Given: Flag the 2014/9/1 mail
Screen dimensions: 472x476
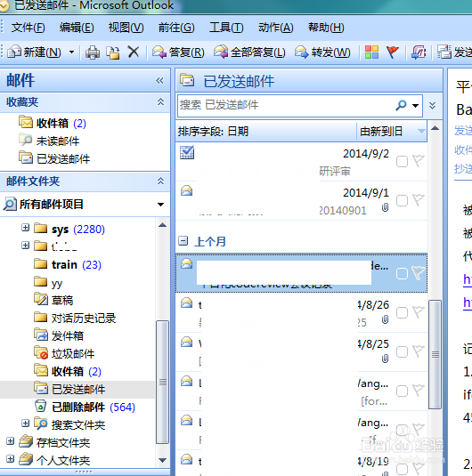Looking at the screenshot, I should click(419, 200).
